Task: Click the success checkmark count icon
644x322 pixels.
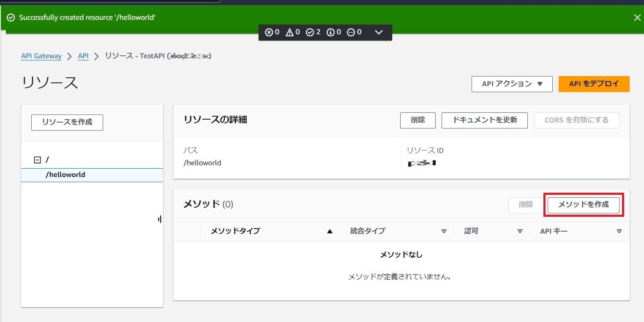Action: [x=310, y=32]
